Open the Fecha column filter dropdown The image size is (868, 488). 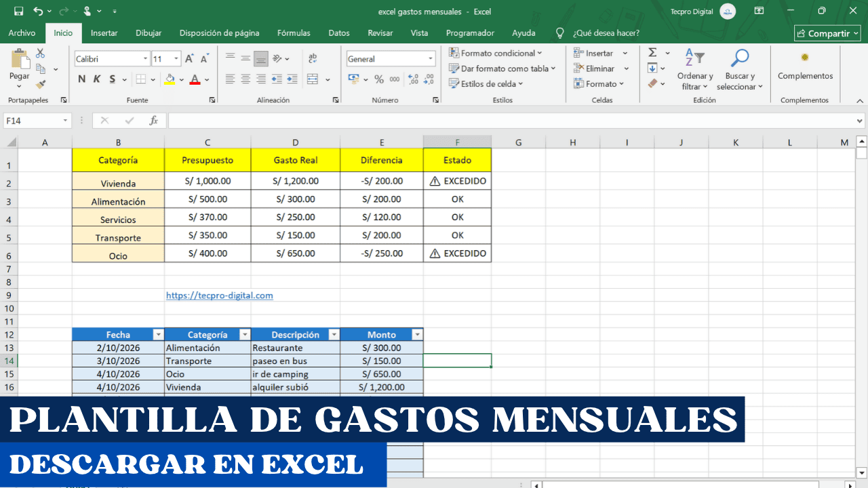[158, 335]
